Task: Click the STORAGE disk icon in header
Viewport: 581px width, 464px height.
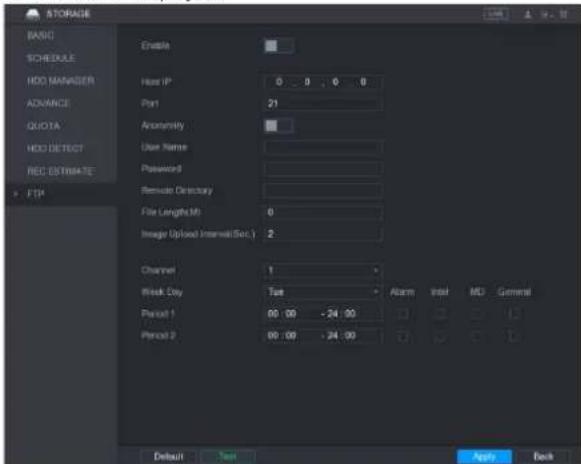Action: click(33, 14)
